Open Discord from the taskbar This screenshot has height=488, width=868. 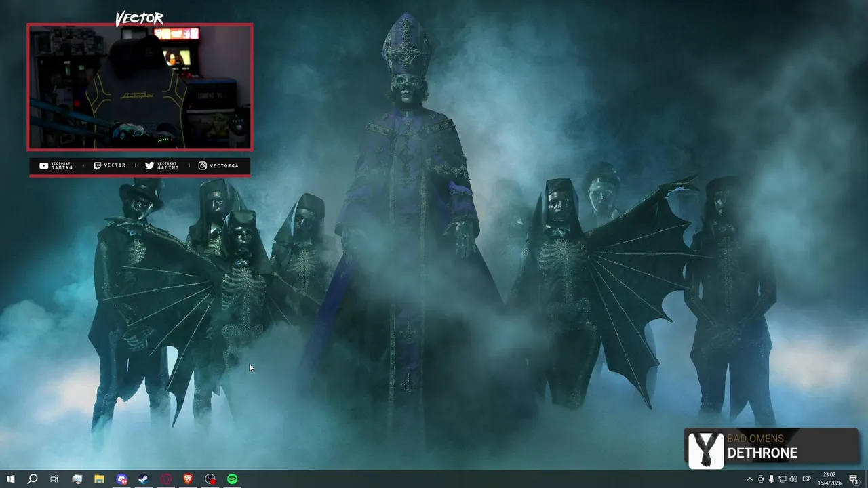point(121,479)
